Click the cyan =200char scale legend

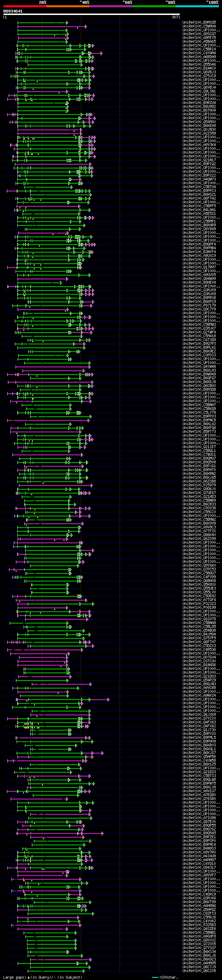point(165,977)
